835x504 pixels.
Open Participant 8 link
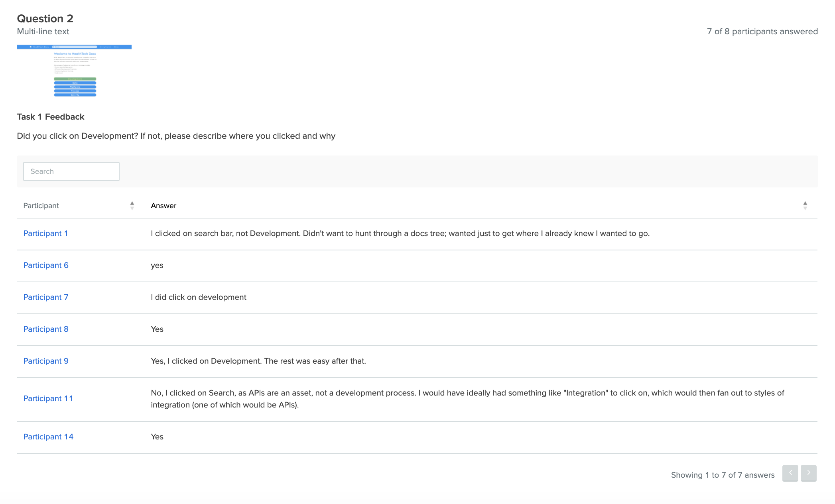[46, 329]
